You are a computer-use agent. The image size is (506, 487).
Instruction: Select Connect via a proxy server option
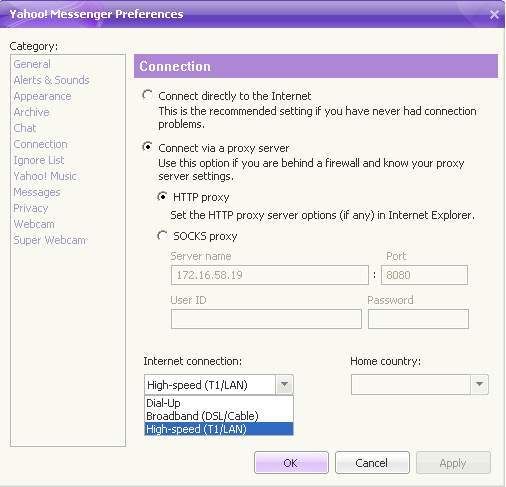[x=147, y=147]
